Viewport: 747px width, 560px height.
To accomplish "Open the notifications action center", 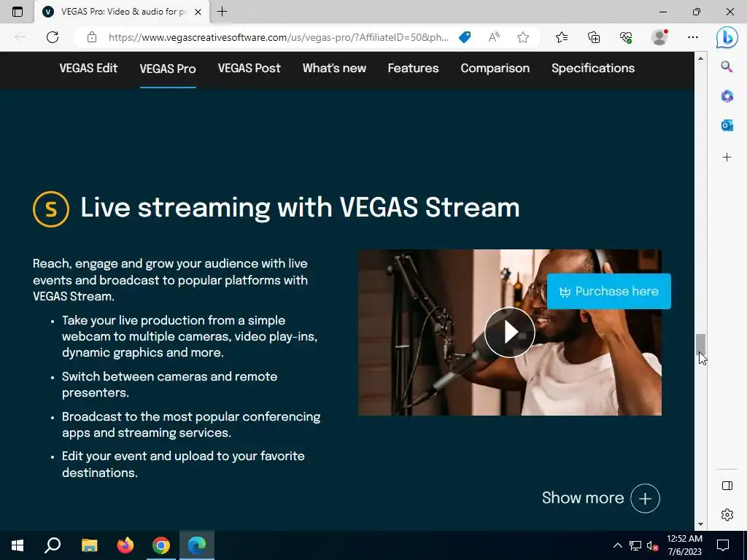I will (723, 545).
